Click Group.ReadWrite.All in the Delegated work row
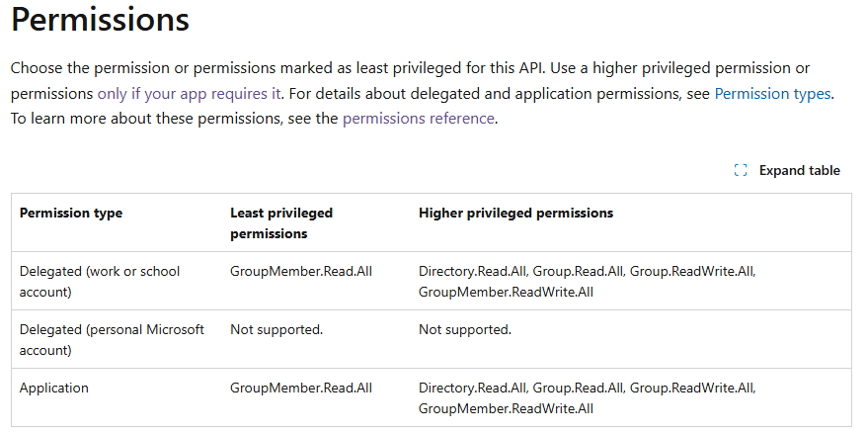The height and width of the screenshot is (434, 868). 692,271
